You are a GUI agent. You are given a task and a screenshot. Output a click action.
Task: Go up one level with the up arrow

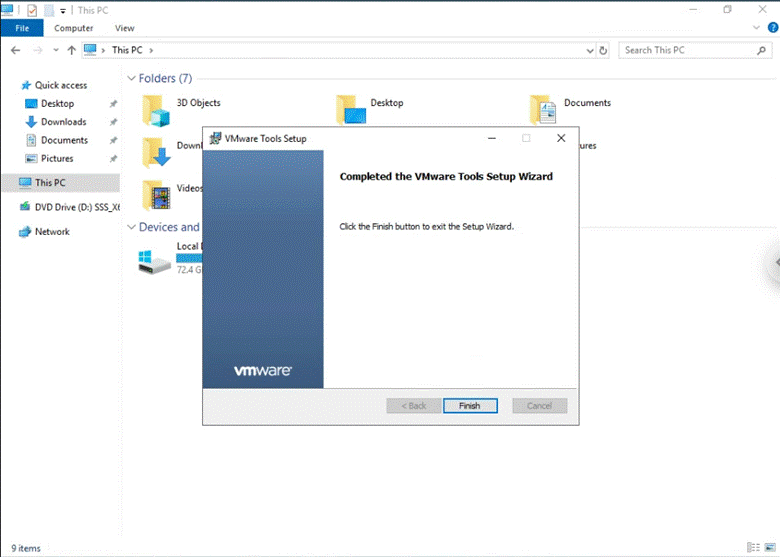[72, 50]
